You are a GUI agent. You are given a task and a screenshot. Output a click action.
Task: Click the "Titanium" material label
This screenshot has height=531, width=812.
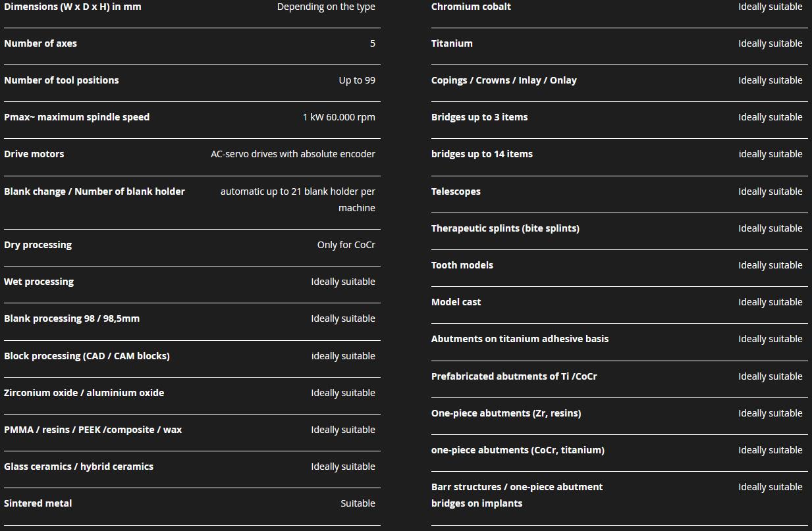[x=452, y=43]
